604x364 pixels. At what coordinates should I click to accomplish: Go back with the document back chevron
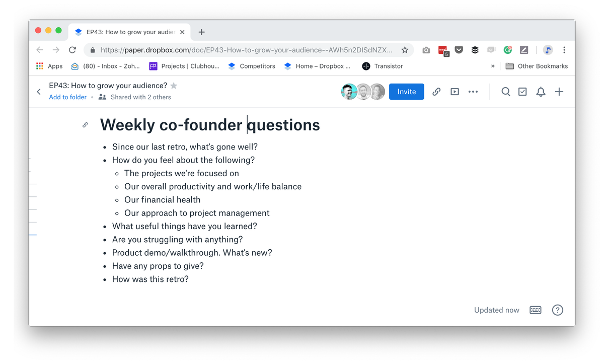click(39, 92)
